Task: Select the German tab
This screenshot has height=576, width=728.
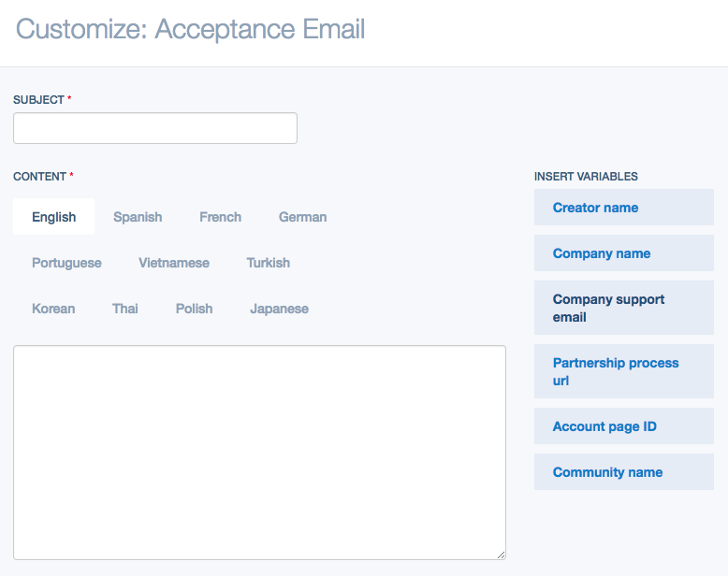Action: [x=303, y=217]
